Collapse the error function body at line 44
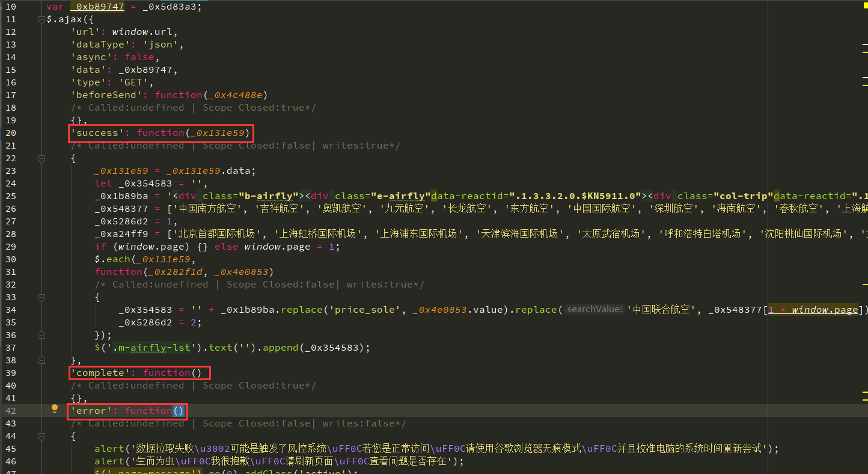Viewport: 868px width, 474px height. [x=41, y=436]
